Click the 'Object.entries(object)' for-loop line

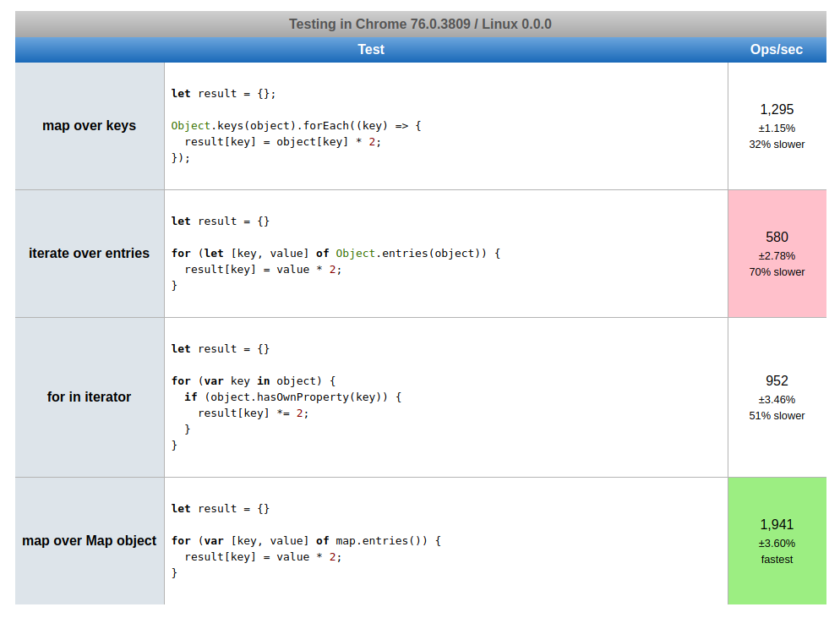coord(335,253)
